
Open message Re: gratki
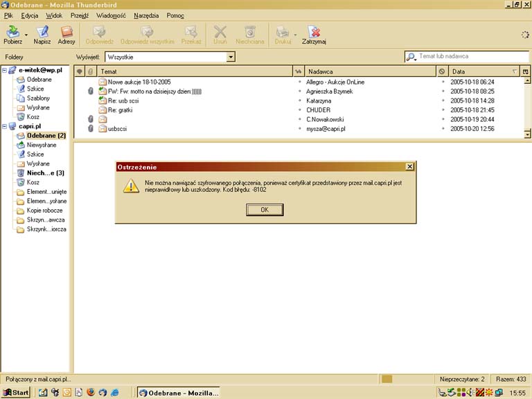coord(120,110)
